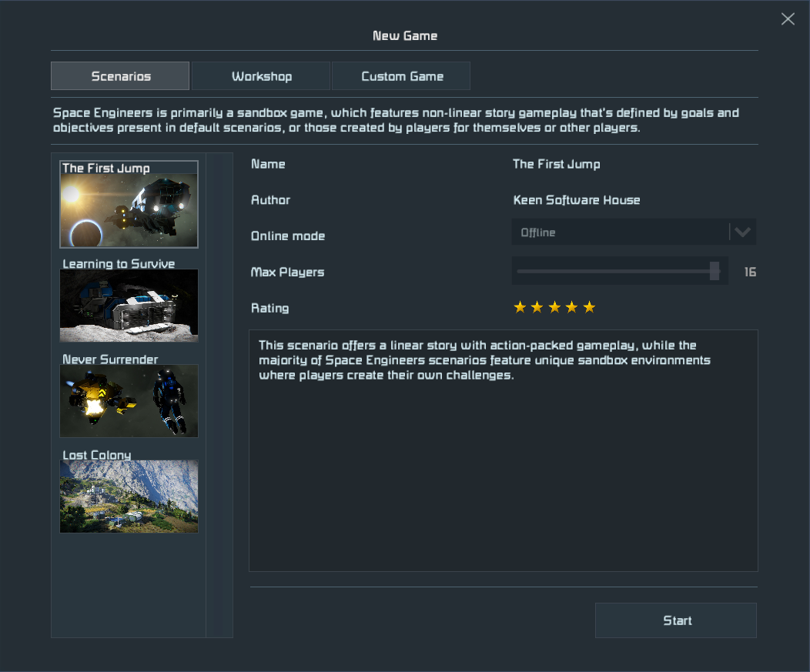Screen dimensions: 810x672
Task: Click the 'Online mode' label
Action: click(x=288, y=236)
